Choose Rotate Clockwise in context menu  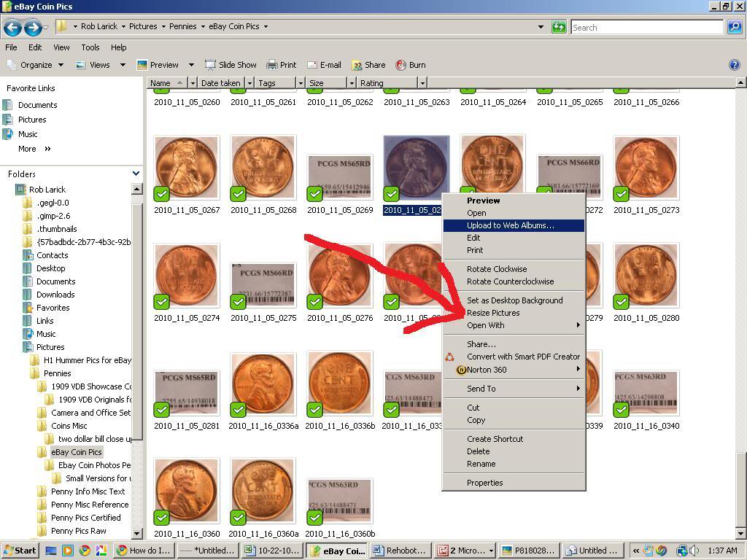(514, 269)
